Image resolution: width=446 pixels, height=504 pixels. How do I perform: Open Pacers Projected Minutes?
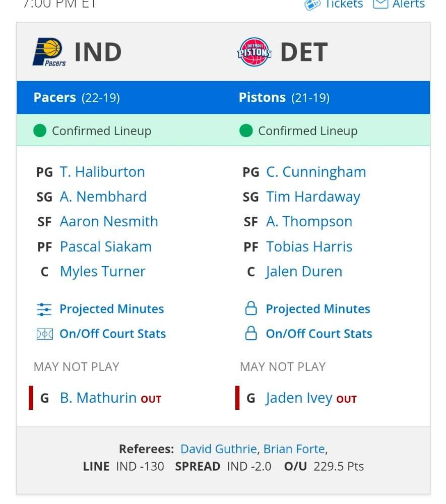pyautogui.click(x=111, y=309)
